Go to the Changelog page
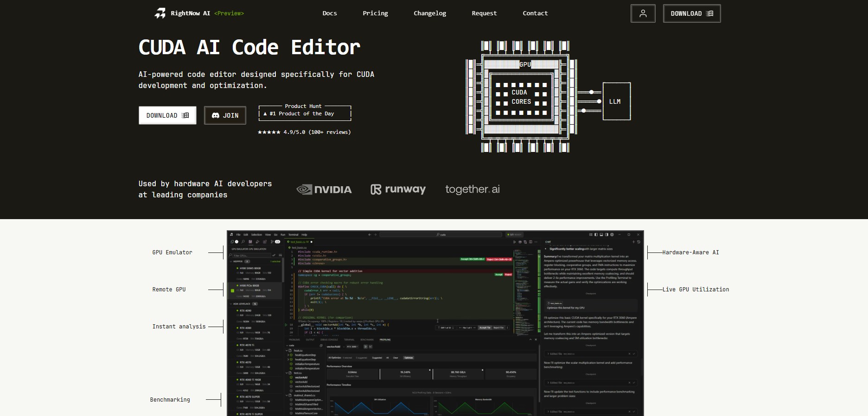The height and width of the screenshot is (416, 868). tap(429, 13)
